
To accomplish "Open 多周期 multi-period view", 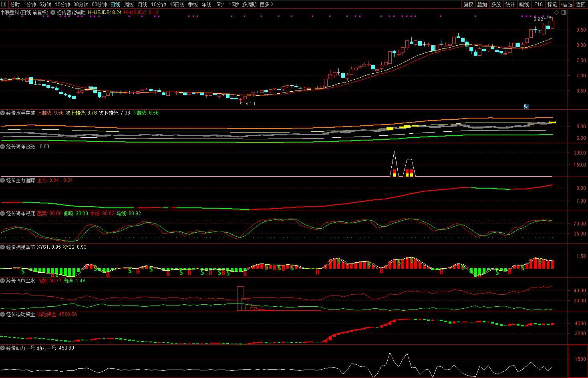I will [249, 4].
